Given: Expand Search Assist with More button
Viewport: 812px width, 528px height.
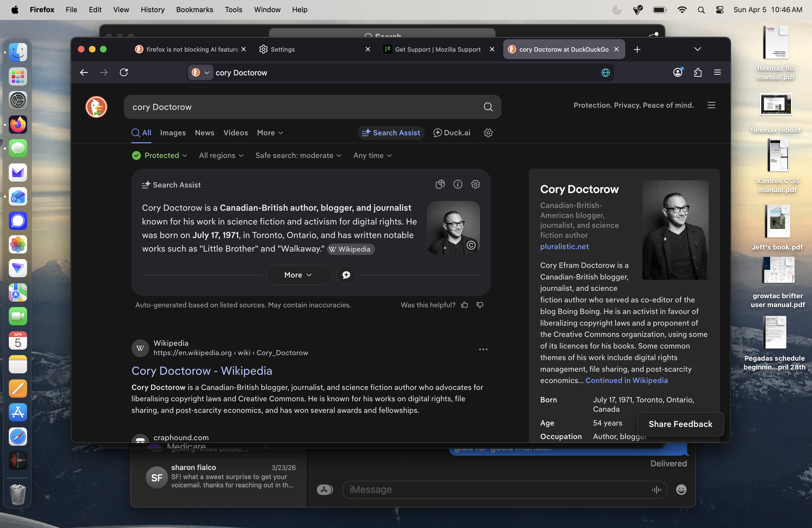Looking at the screenshot, I should click(x=298, y=275).
